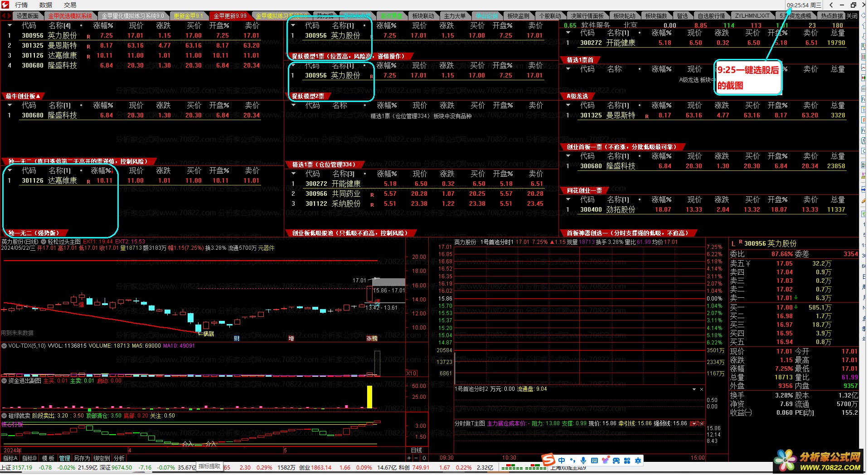Click the 分析 button

pos(119,458)
